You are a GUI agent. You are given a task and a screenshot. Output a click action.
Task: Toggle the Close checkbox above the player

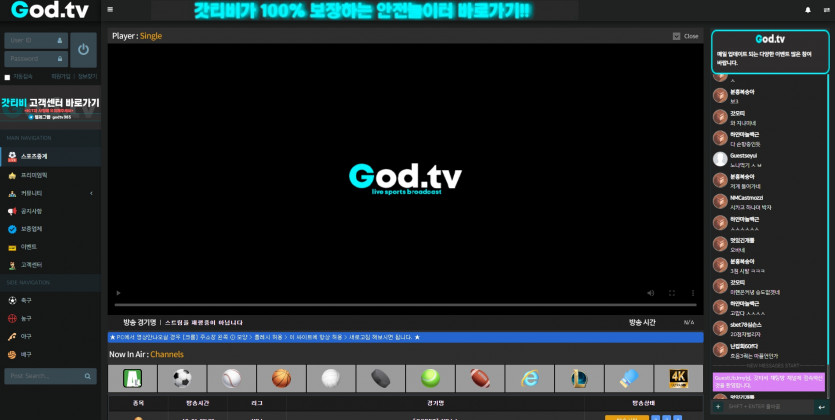(676, 36)
